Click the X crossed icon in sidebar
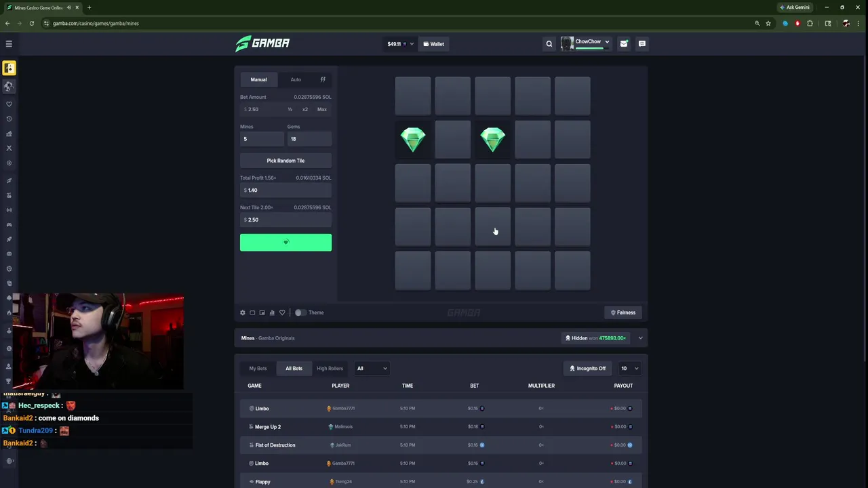This screenshot has width=868, height=488. coord(9,148)
